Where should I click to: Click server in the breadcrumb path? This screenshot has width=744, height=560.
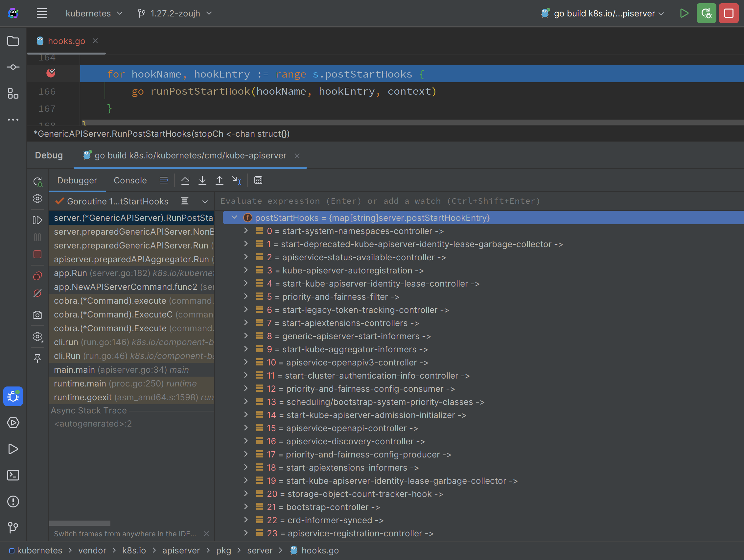260,550
